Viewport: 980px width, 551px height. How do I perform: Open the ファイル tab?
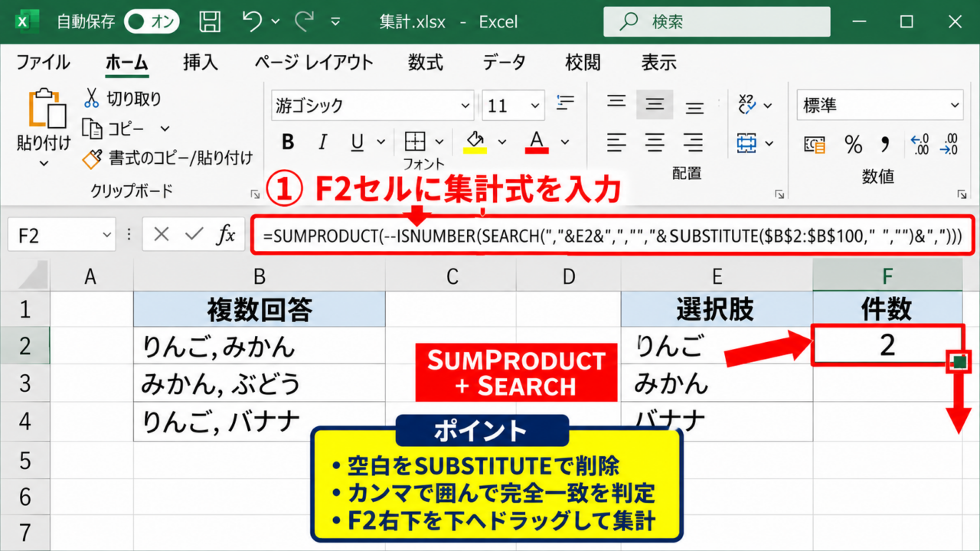click(43, 62)
